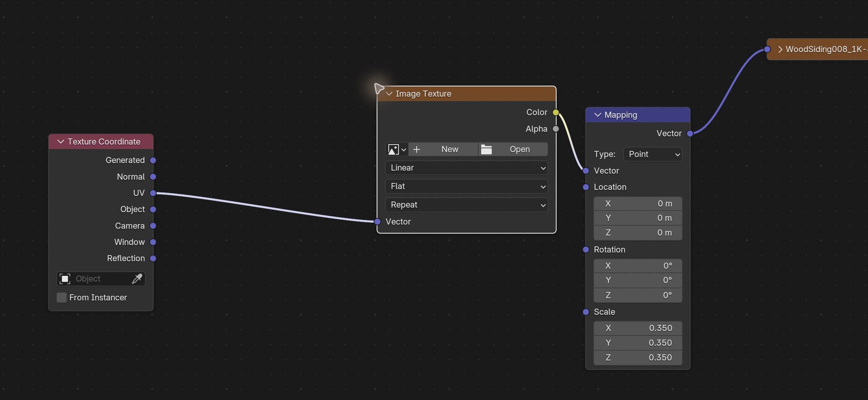
Task: Click the folder icon on Open button
Action: point(486,149)
